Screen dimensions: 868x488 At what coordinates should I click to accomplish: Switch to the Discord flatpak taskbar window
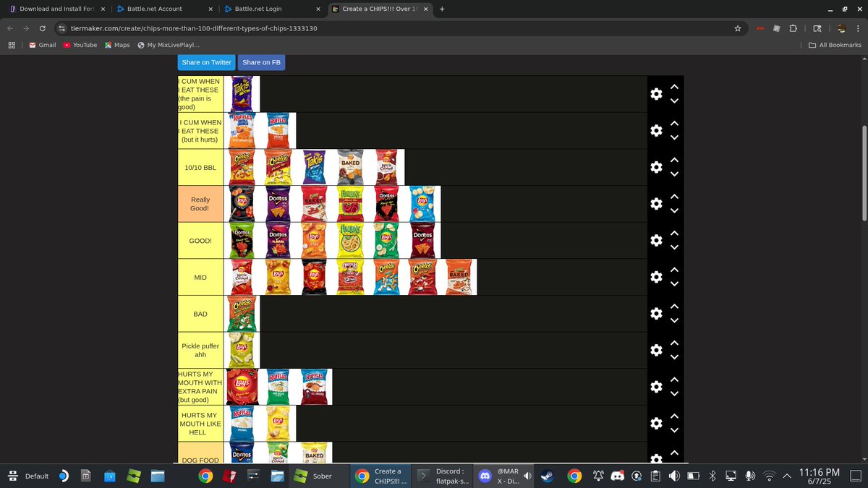444,476
